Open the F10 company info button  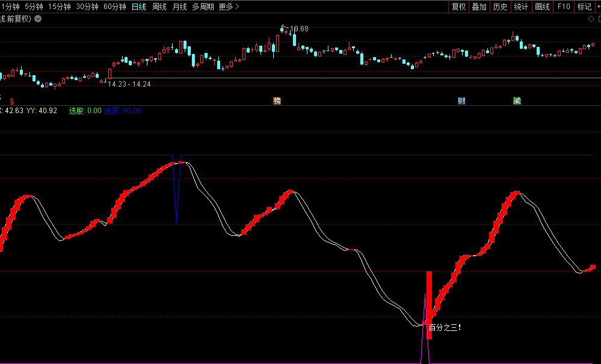point(564,7)
